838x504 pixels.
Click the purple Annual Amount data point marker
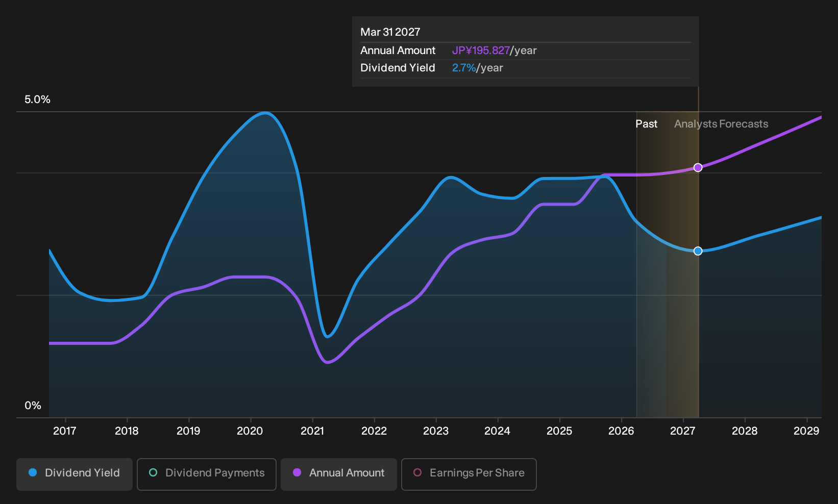[698, 167]
